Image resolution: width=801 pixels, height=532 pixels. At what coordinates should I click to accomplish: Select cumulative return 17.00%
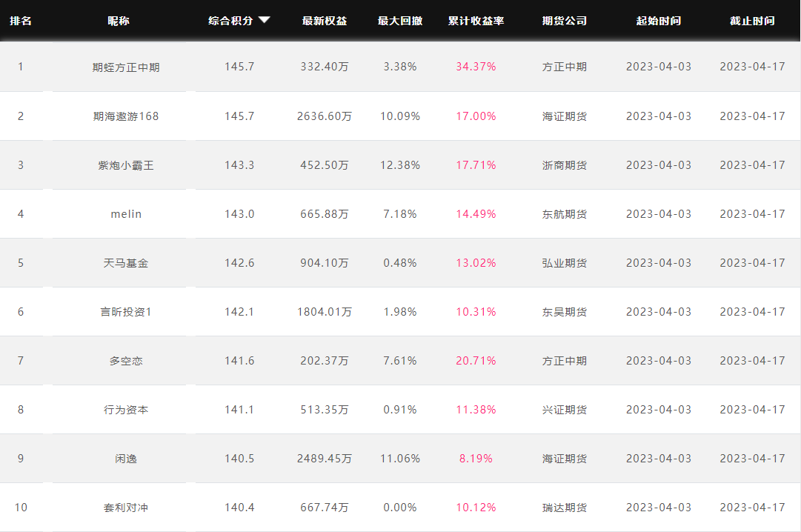[476, 116]
